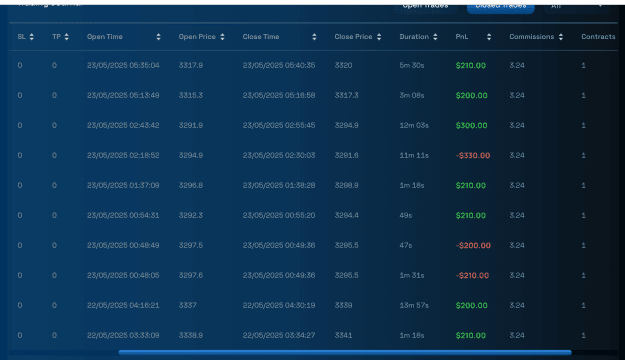
Task: Select open time 22/05/2025 03:33:09
Action: pyautogui.click(x=123, y=335)
